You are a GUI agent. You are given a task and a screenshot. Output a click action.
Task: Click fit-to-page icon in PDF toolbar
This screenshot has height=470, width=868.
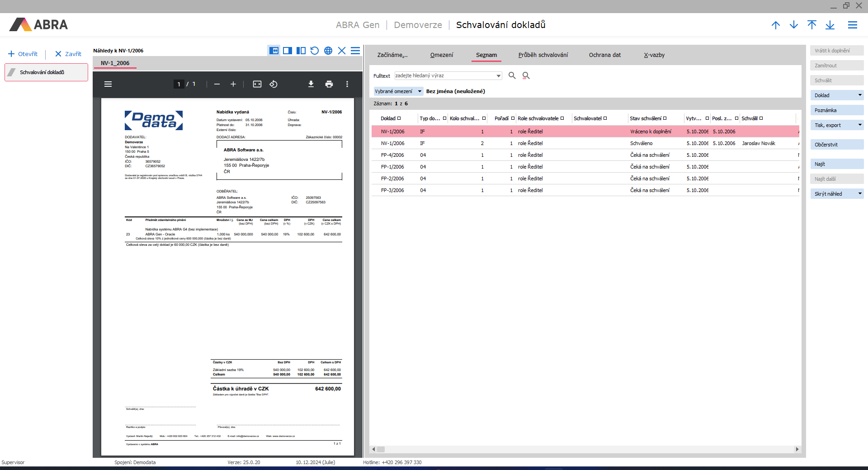tap(257, 84)
